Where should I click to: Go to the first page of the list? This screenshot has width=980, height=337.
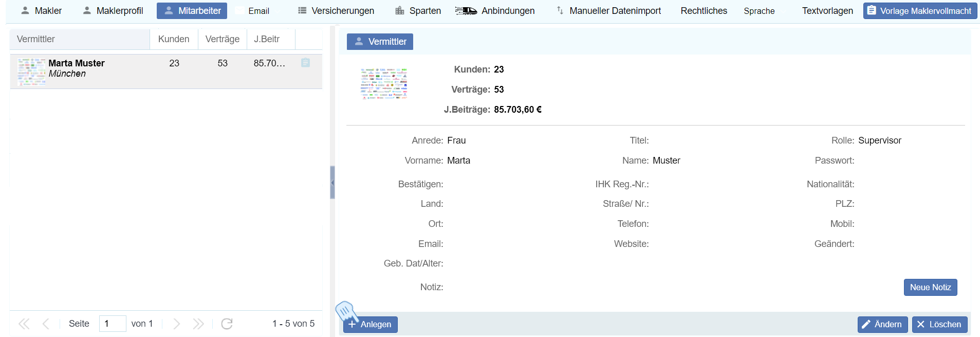tap(24, 324)
